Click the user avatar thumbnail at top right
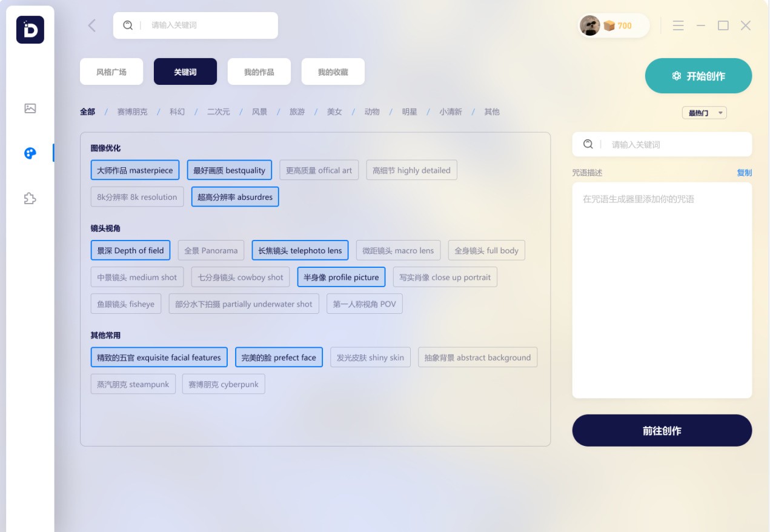770x532 pixels. (x=589, y=25)
